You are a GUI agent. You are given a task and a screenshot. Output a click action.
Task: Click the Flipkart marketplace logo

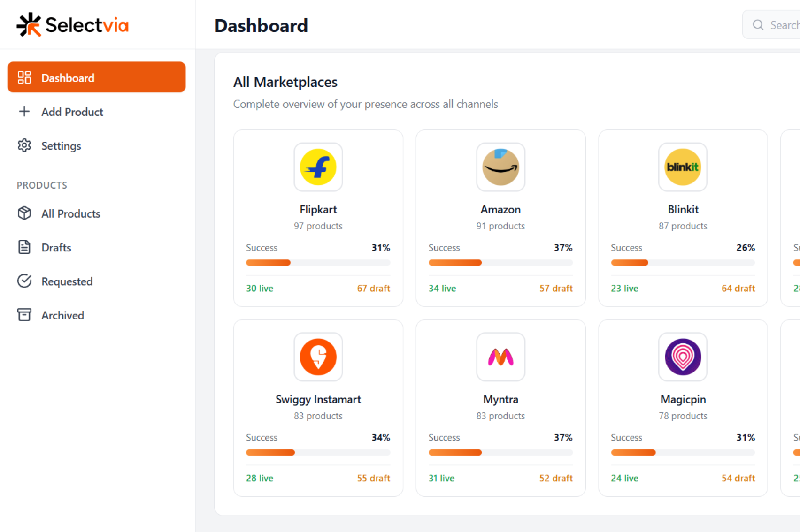click(318, 167)
